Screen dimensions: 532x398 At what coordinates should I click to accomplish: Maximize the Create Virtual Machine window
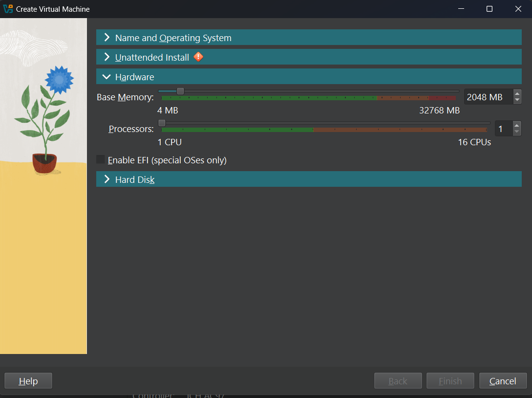coord(489,9)
